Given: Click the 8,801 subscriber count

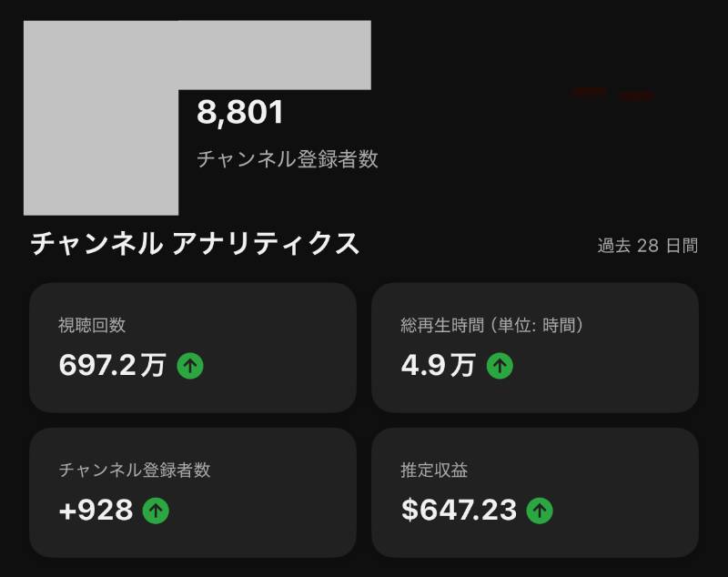Looking at the screenshot, I should (x=240, y=112).
